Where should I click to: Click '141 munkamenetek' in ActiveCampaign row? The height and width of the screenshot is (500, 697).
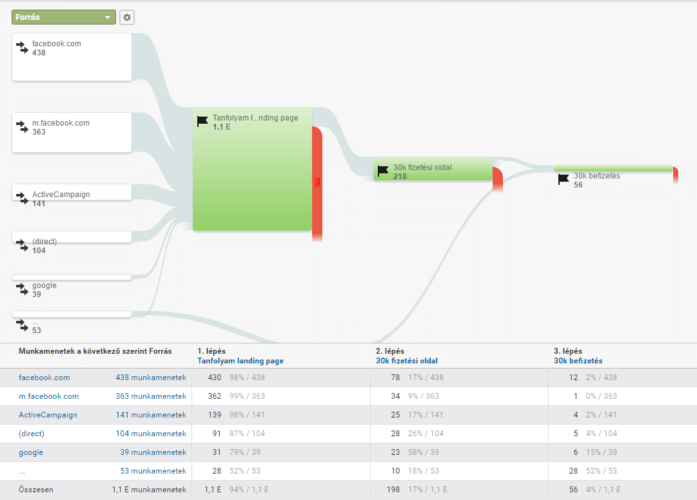point(151,415)
